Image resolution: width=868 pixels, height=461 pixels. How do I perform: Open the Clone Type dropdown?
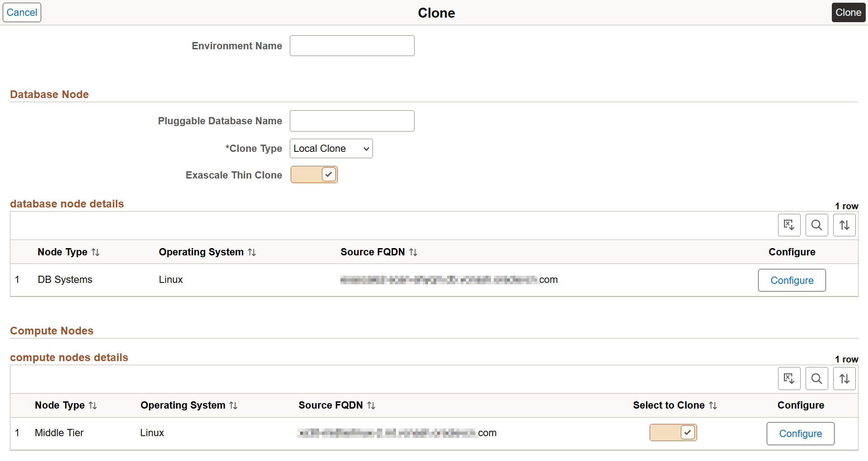click(331, 148)
